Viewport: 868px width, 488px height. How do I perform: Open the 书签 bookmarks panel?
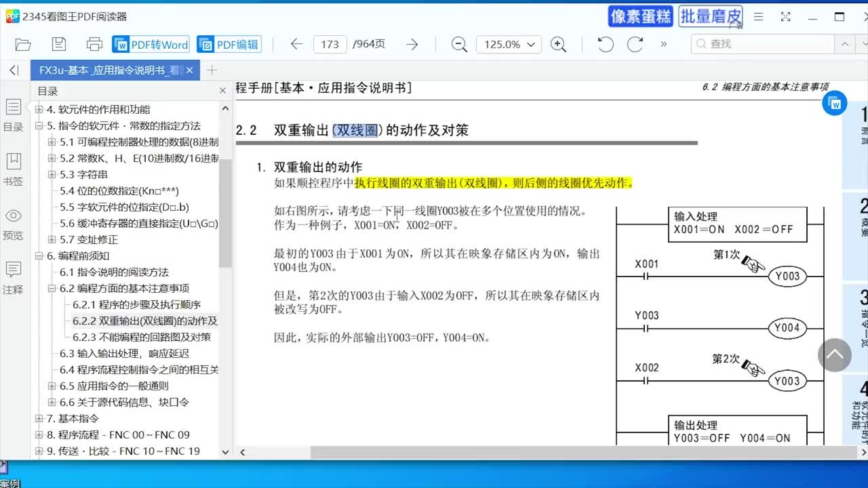[14, 169]
